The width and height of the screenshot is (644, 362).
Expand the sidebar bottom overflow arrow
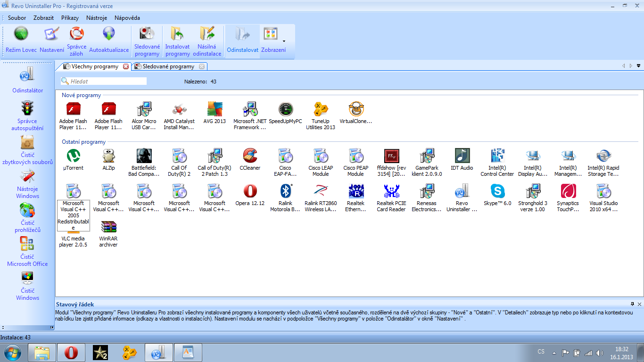2,327
